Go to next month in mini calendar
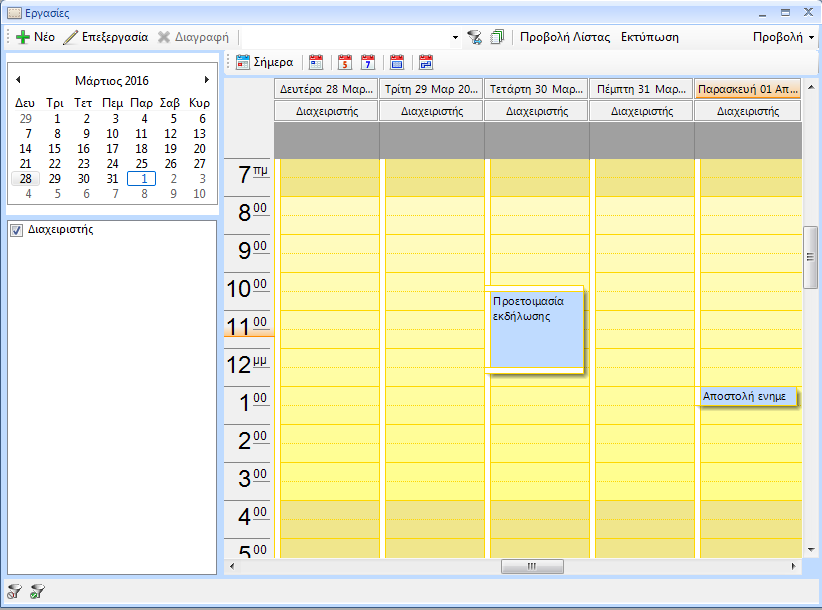 tap(207, 80)
